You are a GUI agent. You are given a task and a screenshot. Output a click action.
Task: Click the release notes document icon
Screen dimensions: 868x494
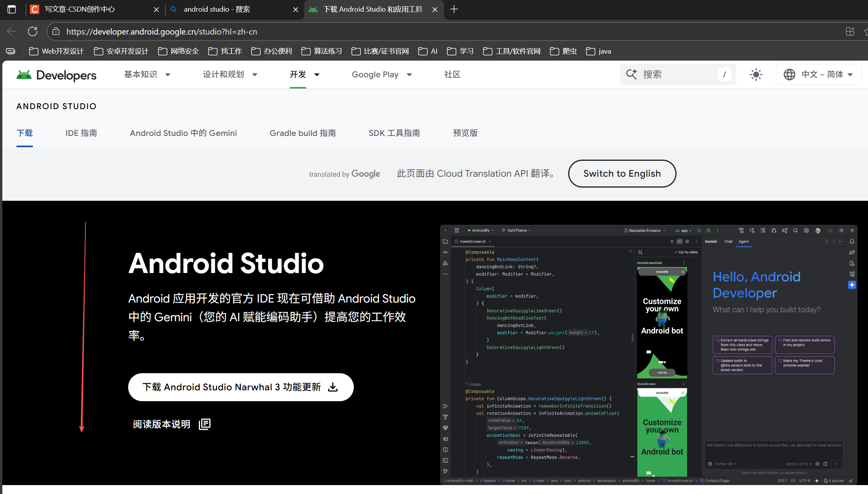tap(205, 424)
